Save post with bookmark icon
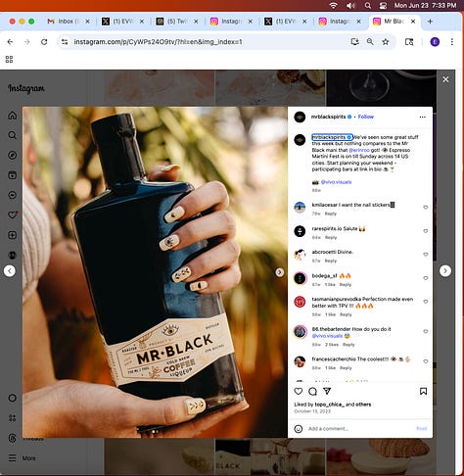Screen dimensions: 464x476 point(423,391)
